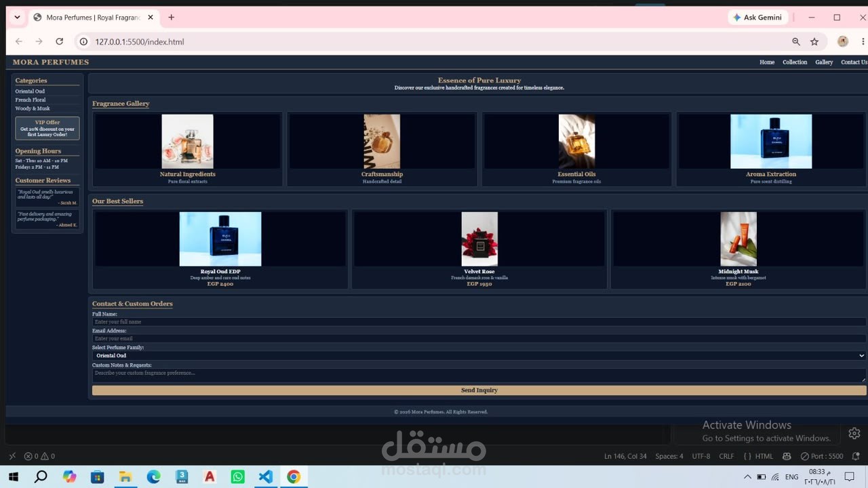
Task: Show hidden system tray icons
Action: click(x=747, y=476)
